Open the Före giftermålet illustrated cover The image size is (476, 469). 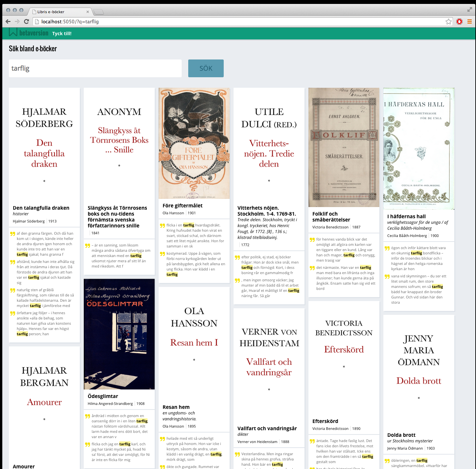(194, 143)
